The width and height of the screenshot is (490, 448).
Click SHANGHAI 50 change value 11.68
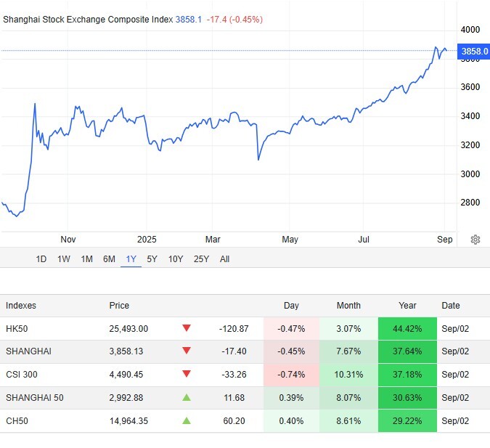point(234,398)
